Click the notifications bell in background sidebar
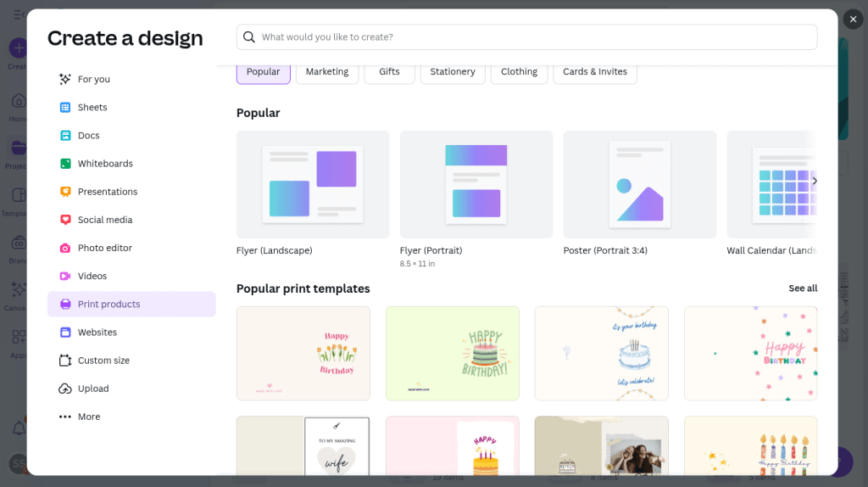This screenshot has width=868, height=487. (19, 428)
